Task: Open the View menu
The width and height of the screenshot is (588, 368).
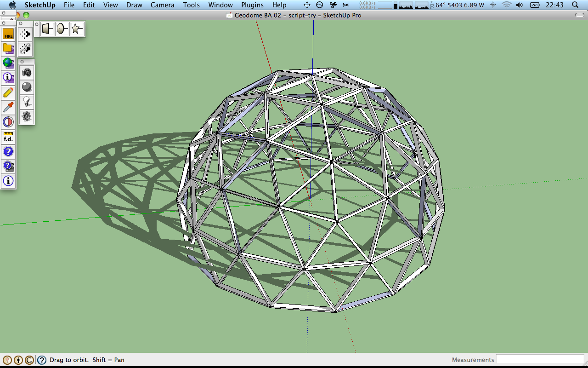Action: pyautogui.click(x=111, y=5)
